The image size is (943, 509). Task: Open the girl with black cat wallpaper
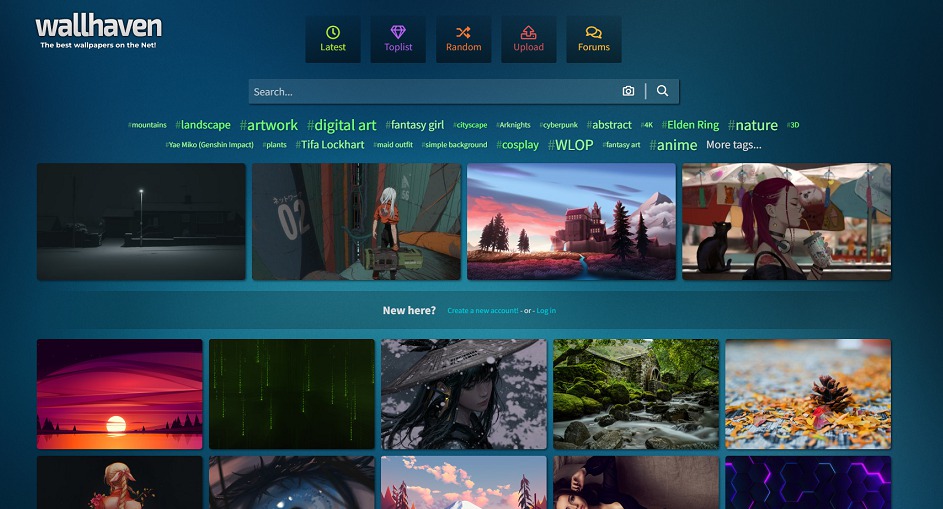click(x=787, y=221)
